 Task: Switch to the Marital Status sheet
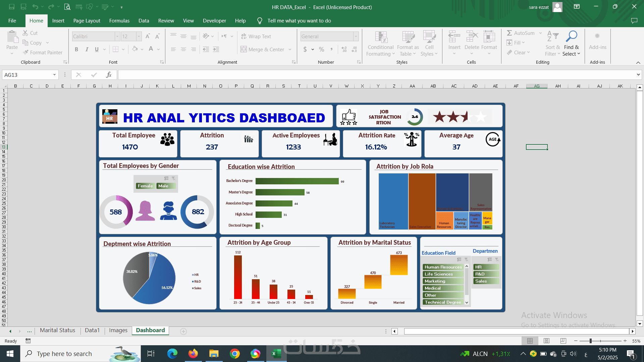[x=57, y=330]
